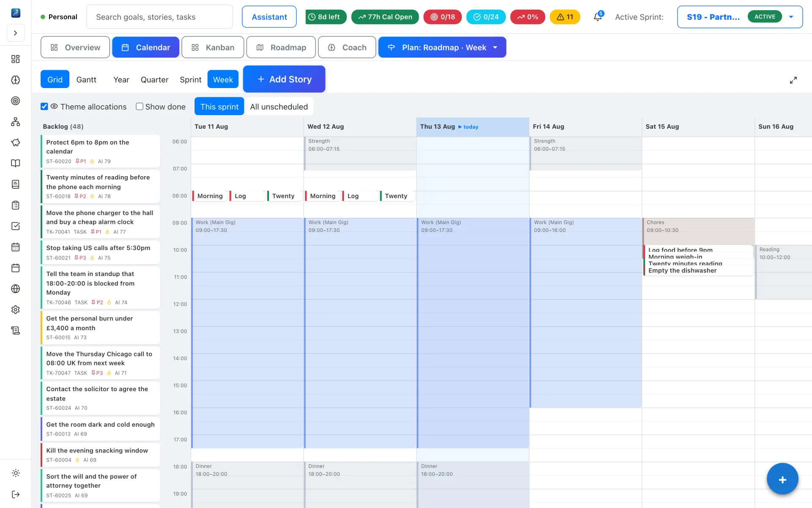
Task: Click the 0/24 completed tasks badge
Action: 486,17
